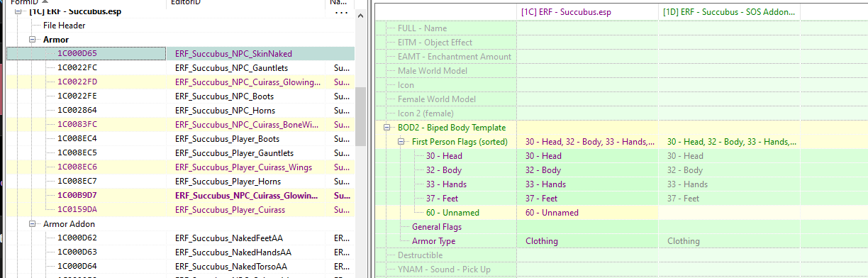Select the YNAM - Sound - Pick Up row
This screenshot has width=868, height=278.
coord(443,269)
